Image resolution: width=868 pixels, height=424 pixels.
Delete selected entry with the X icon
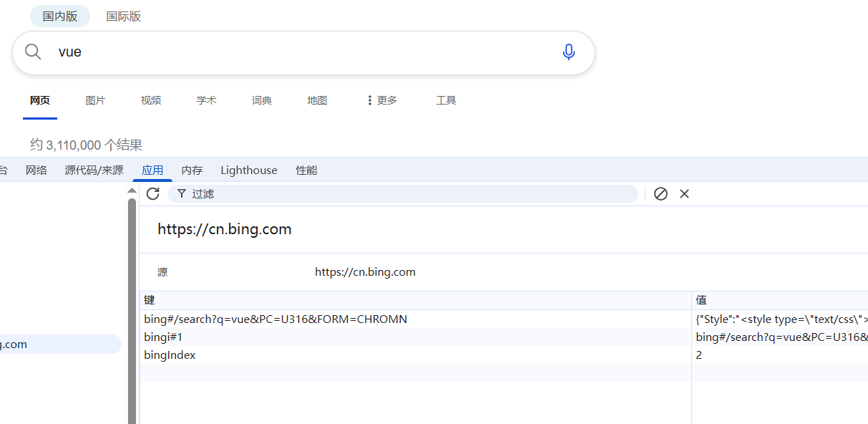684,193
